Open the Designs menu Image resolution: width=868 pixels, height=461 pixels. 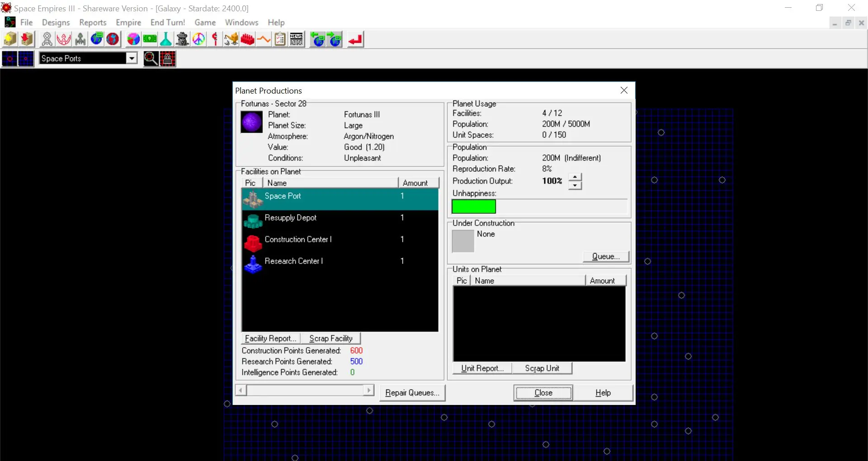click(56, 23)
